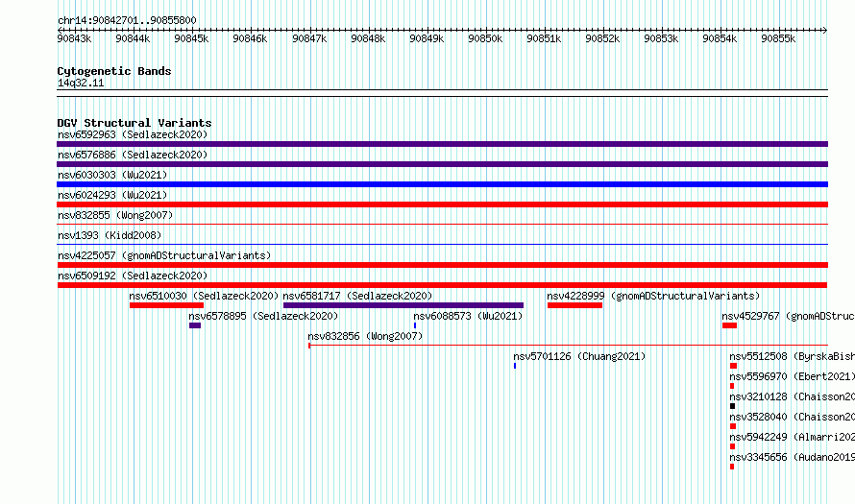
Task: Open the nsv6509192 (Sedlazeck2020) label
Action: pos(133,276)
